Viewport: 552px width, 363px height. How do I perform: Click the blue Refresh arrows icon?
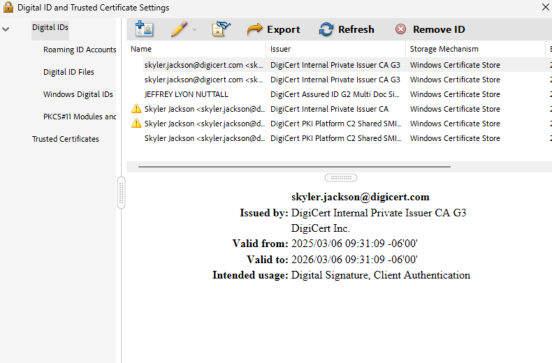(x=326, y=29)
